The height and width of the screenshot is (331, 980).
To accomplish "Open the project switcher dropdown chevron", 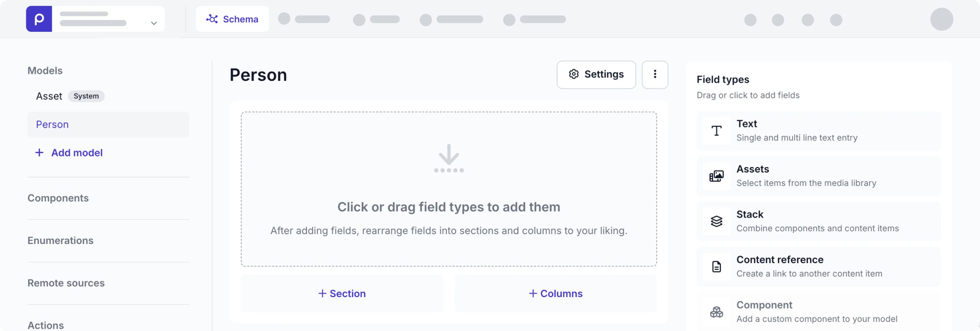I will pos(154,23).
